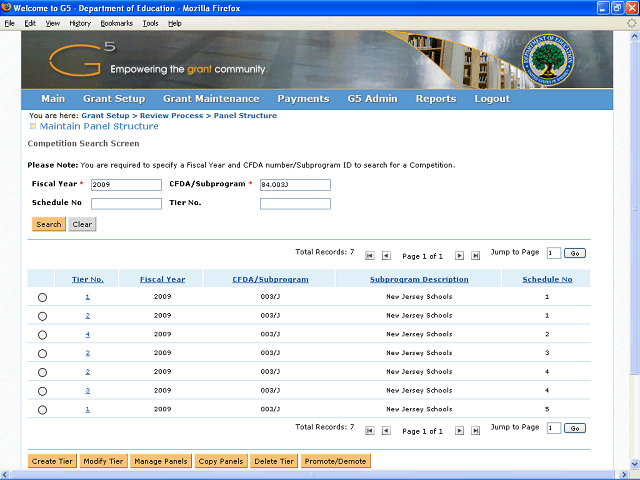Open the G5 Admin navigation menu

(372, 99)
